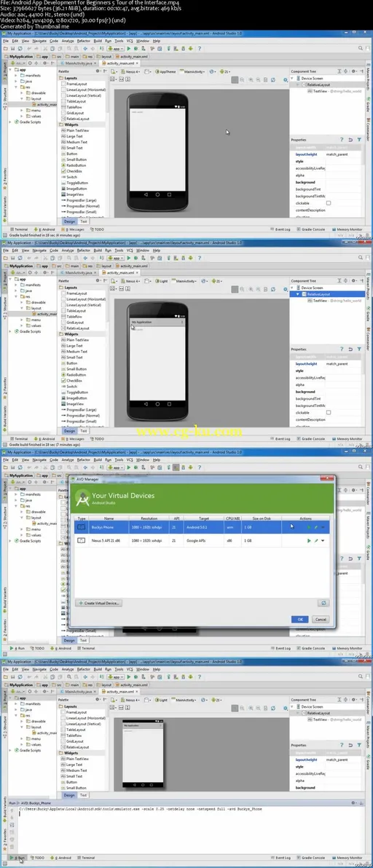The height and width of the screenshot is (868, 373).
Task: Open the File menu in AppTheme frame
Action: [6, 40]
